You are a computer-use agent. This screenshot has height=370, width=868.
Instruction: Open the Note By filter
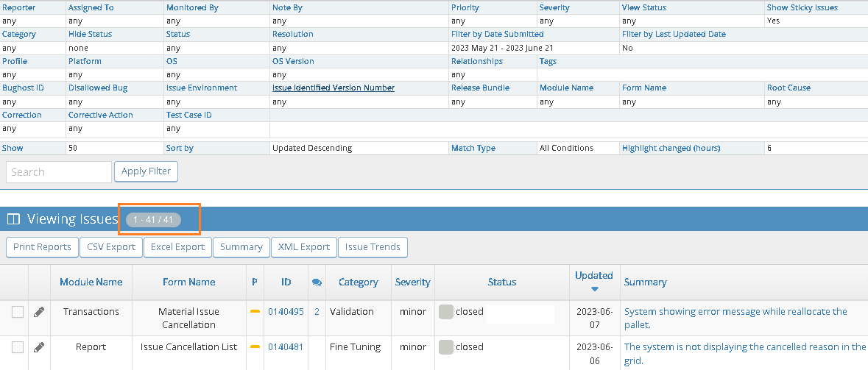pyautogui.click(x=287, y=8)
